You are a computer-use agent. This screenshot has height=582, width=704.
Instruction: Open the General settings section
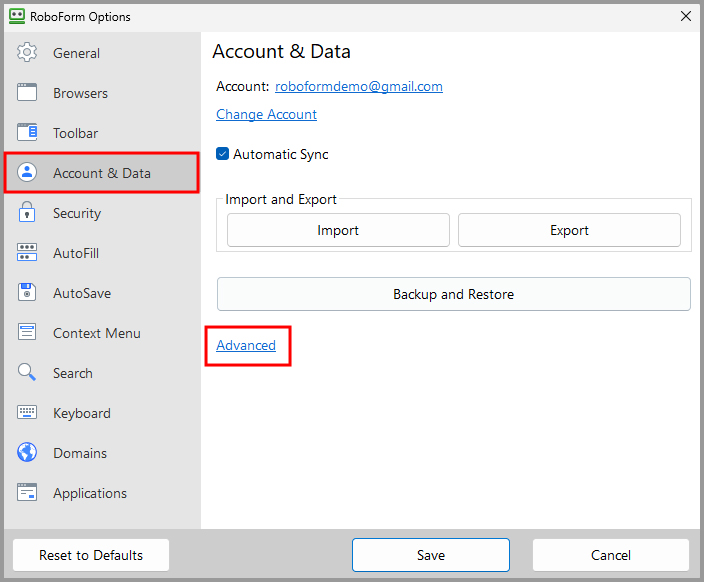pyautogui.click(x=103, y=53)
